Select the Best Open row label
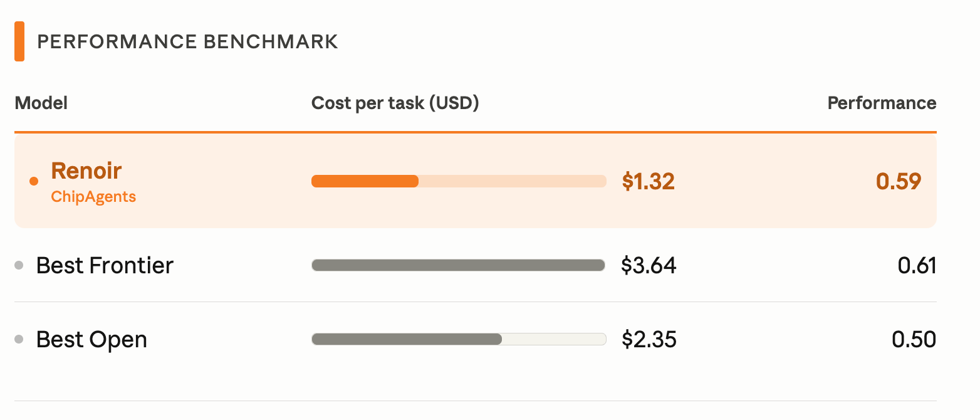Viewport: 980px width, 420px height. click(91, 340)
